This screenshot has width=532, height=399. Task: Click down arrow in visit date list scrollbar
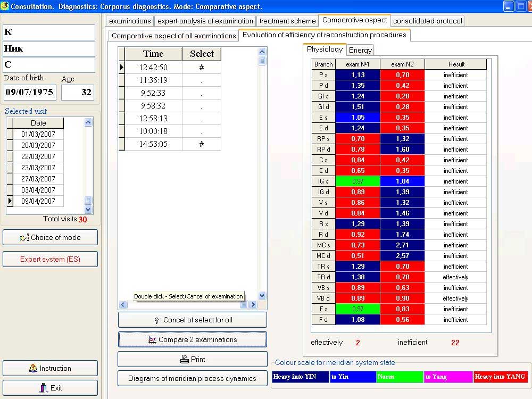pos(88,209)
